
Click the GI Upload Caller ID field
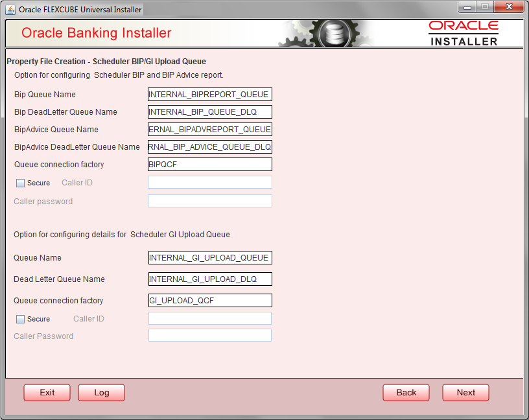[210, 318]
